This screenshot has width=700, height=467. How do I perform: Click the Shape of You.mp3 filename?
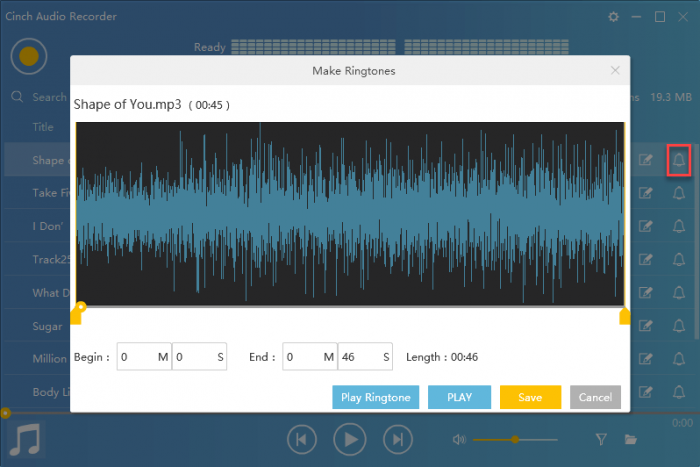pyautogui.click(x=127, y=104)
